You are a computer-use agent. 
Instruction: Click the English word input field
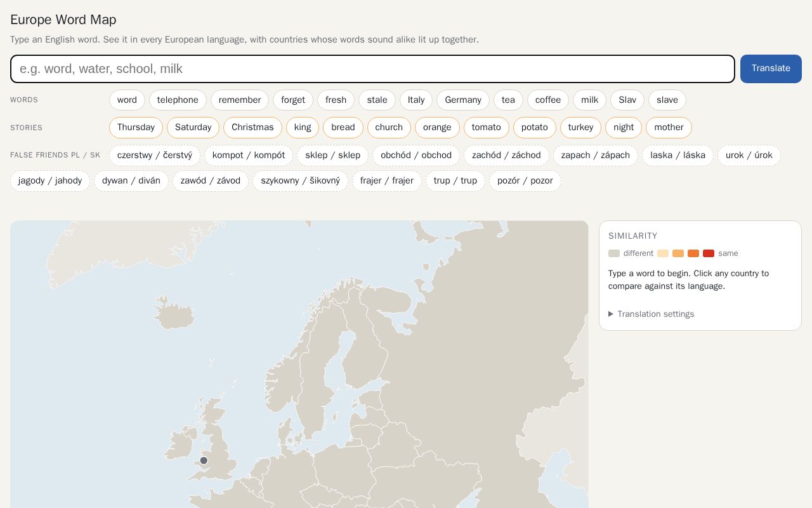tap(372, 69)
